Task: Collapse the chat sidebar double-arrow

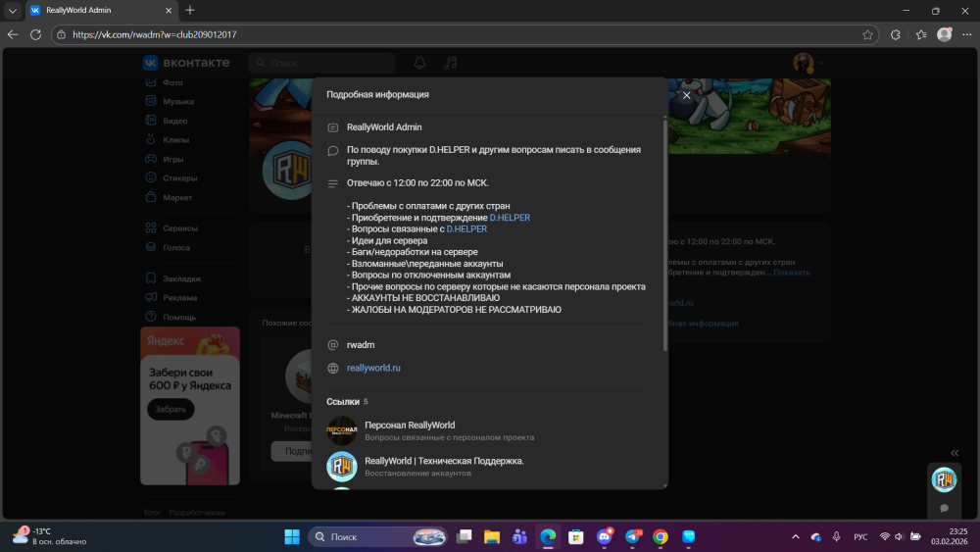Action: pos(955,453)
